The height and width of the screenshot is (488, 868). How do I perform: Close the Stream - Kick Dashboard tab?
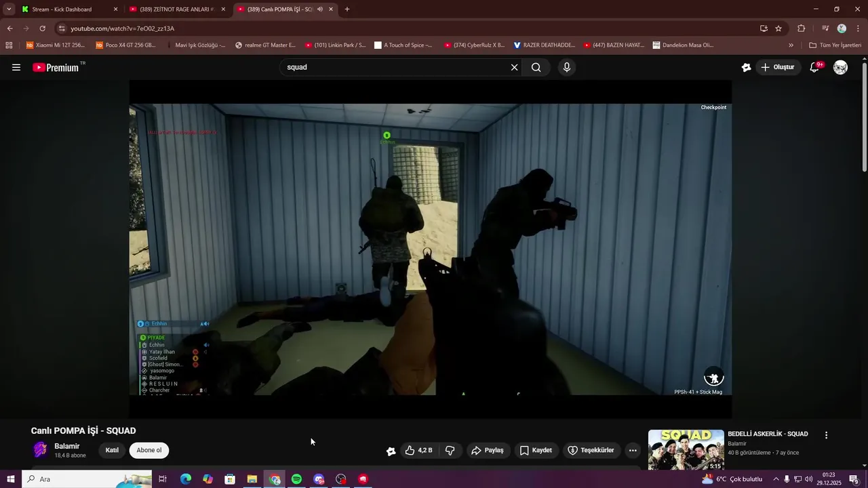[115, 9]
